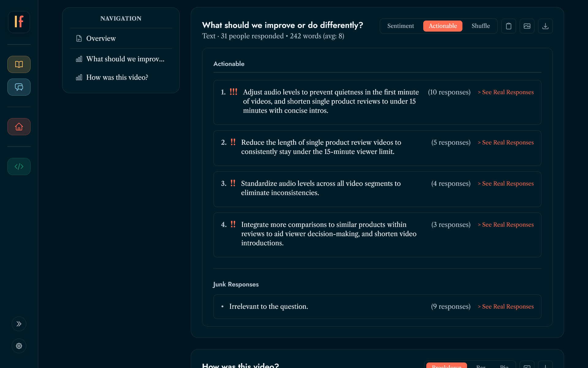This screenshot has height=368, width=588.
Task: Expand real responses for audio levels suggestion
Action: click(x=505, y=92)
